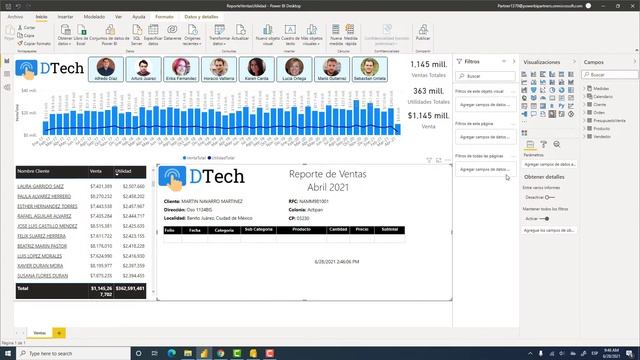
Task: Collapse the Visualizaciones pane chevron
Action: pyautogui.click(x=575, y=62)
